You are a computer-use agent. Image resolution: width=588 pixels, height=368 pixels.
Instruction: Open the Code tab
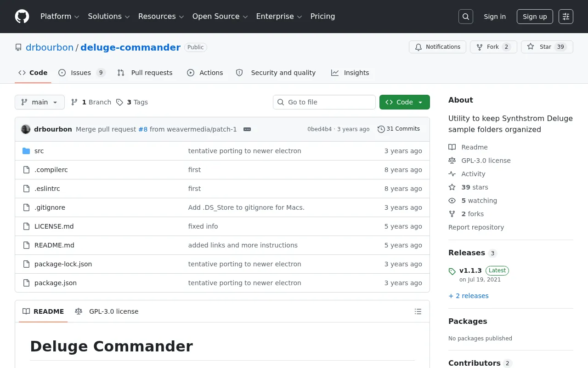coord(33,73)
